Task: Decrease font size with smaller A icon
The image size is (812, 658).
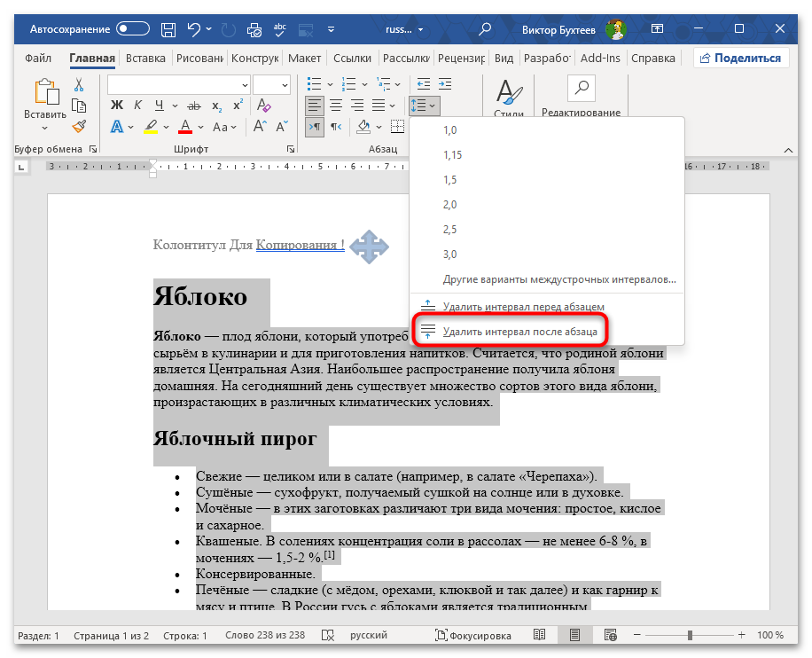Action: click(x=282, y=127)
